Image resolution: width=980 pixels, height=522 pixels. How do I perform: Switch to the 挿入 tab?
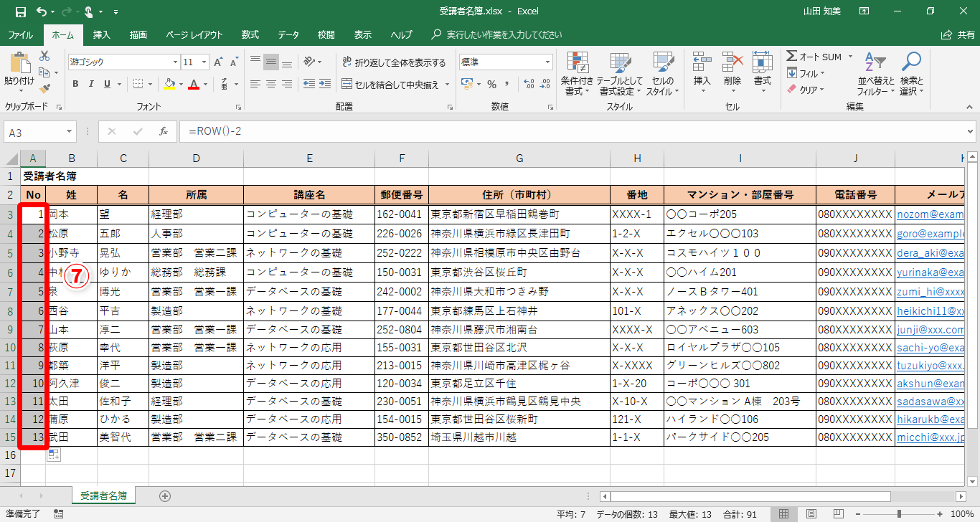coord(102,34)
